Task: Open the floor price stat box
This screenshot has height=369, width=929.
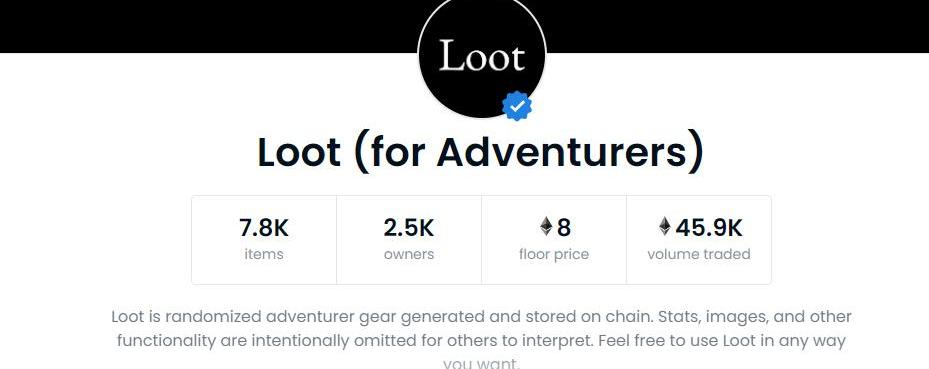Action: point(554,240)
